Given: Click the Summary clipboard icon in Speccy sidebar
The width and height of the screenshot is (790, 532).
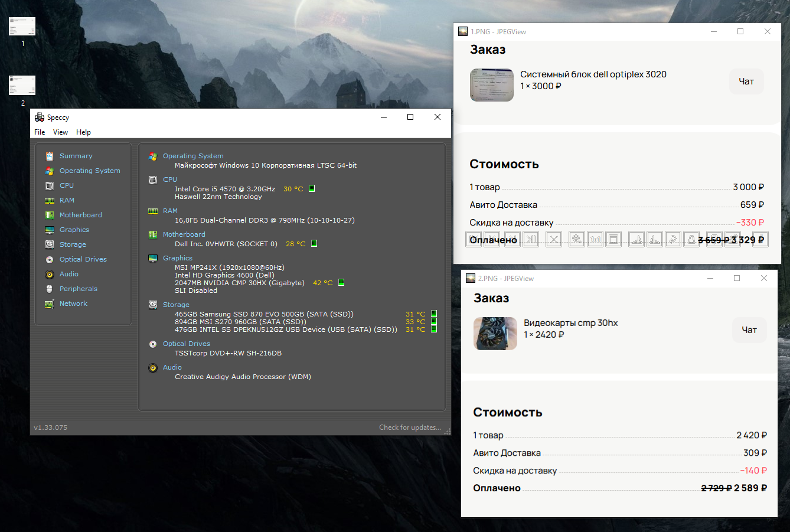Looking at the screenshot, I should click(50, 156).
